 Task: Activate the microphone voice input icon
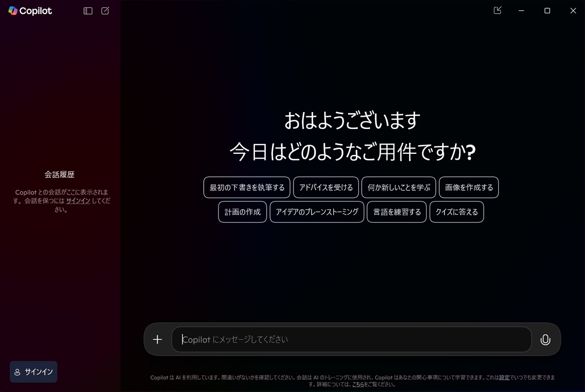tap(546, 340)
